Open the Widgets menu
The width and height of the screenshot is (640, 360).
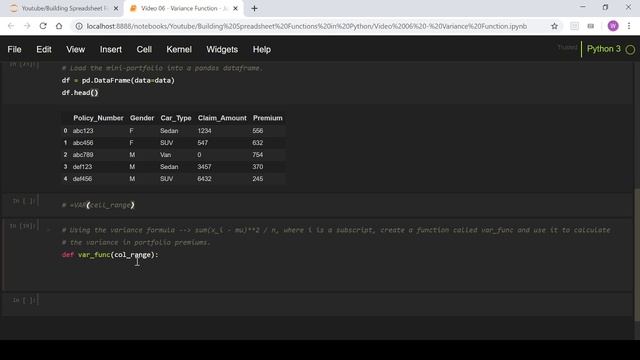tap(222, 49)
